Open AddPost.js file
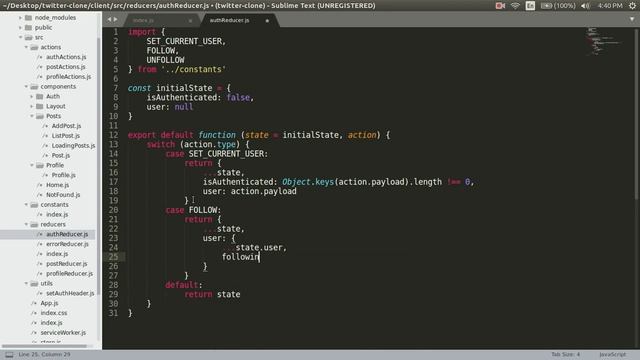The image size is (640, 360). pyautogui.click(x=66, y=126)
